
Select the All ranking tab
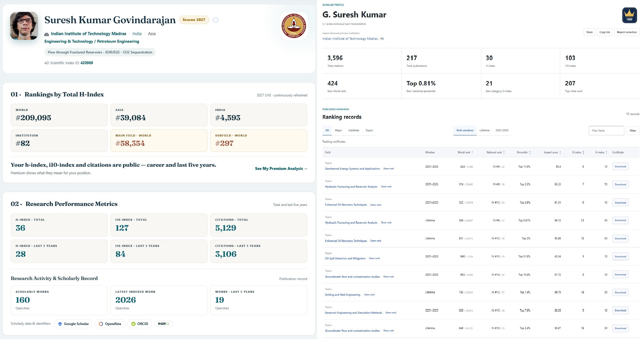click(x=327, y=130)
